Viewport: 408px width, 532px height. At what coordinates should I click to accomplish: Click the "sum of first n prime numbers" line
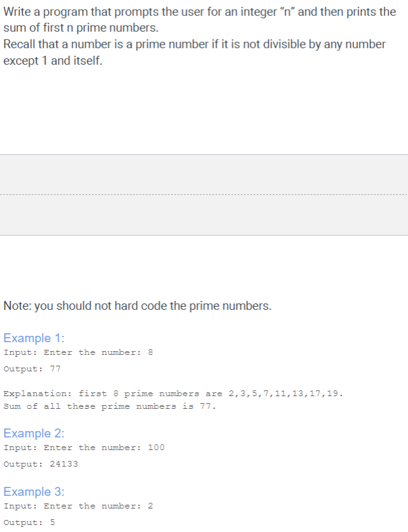point(81,28)
